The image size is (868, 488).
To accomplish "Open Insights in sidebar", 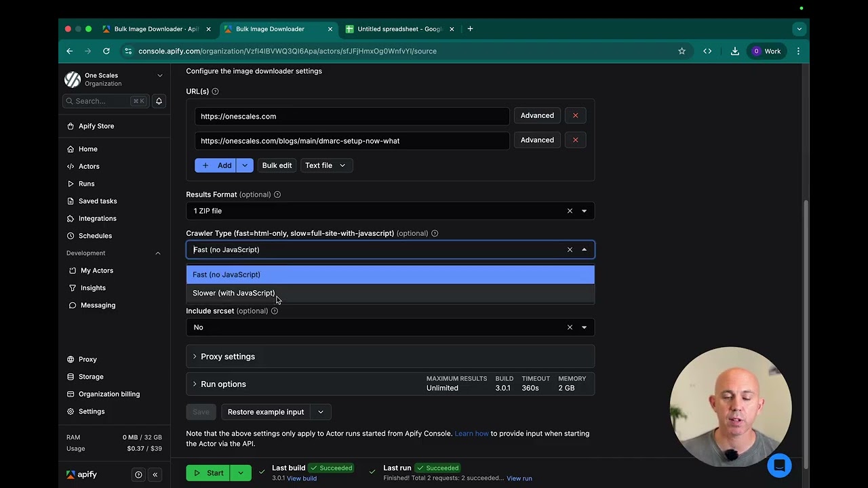I will click(x=93, y=288).
